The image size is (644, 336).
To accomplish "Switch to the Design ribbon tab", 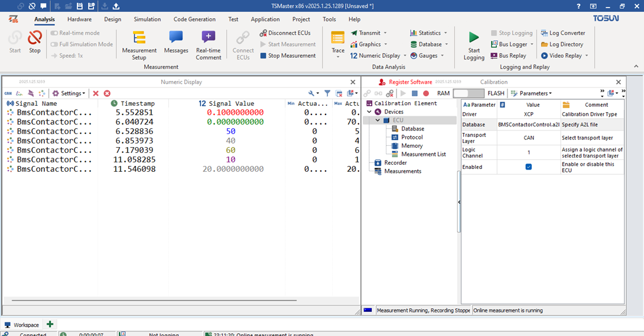I will point(112,19).
